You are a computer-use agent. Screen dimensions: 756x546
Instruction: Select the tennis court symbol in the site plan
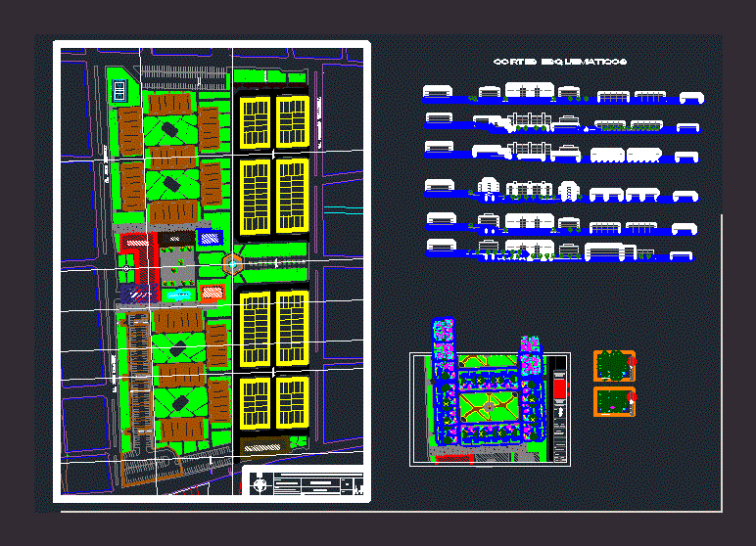click(119, 91)
